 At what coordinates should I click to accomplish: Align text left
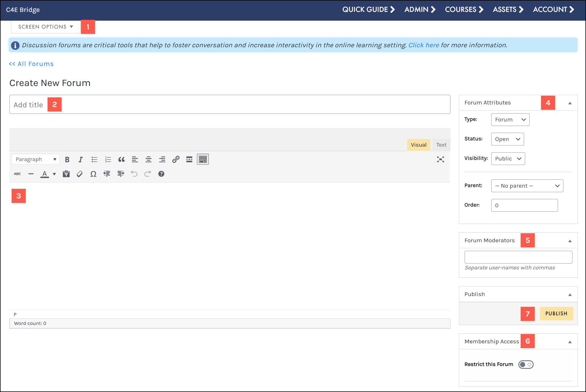click(135, 159)
